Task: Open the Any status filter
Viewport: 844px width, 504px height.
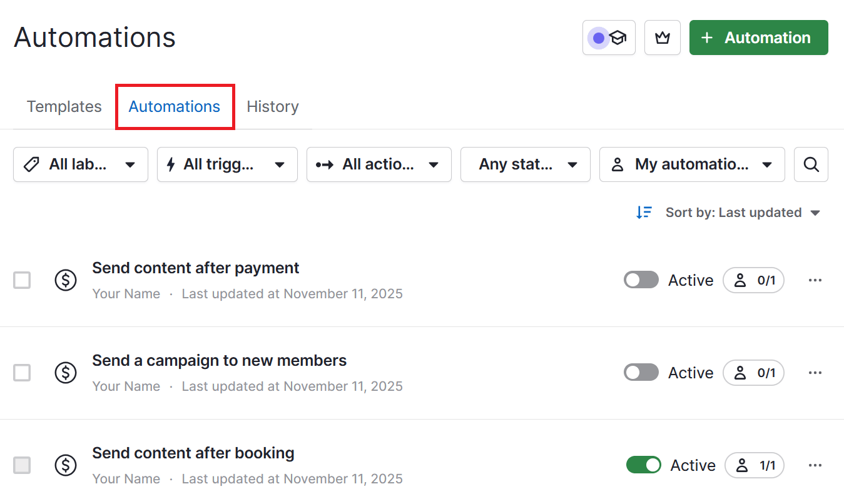Action: [525, 164]
